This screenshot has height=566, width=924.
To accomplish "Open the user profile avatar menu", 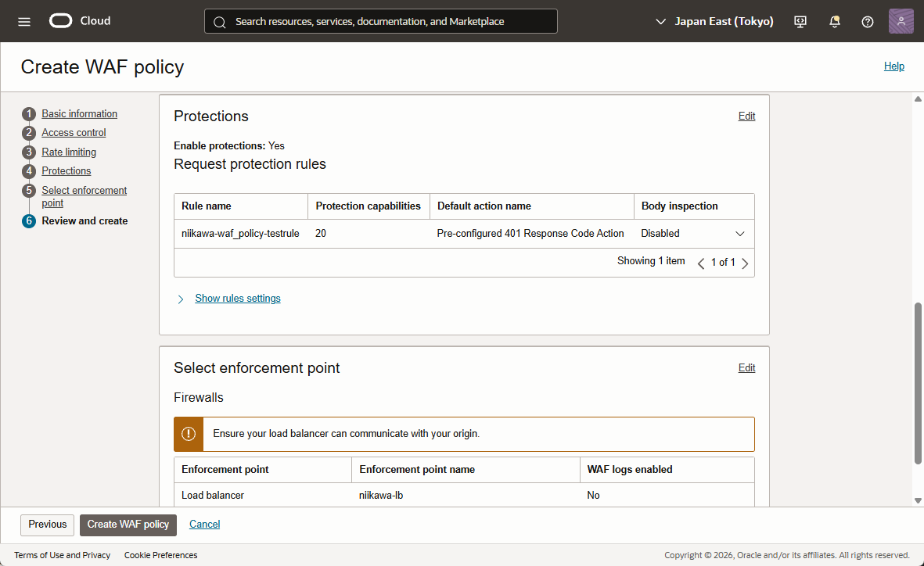I will [x=901, y=21].
